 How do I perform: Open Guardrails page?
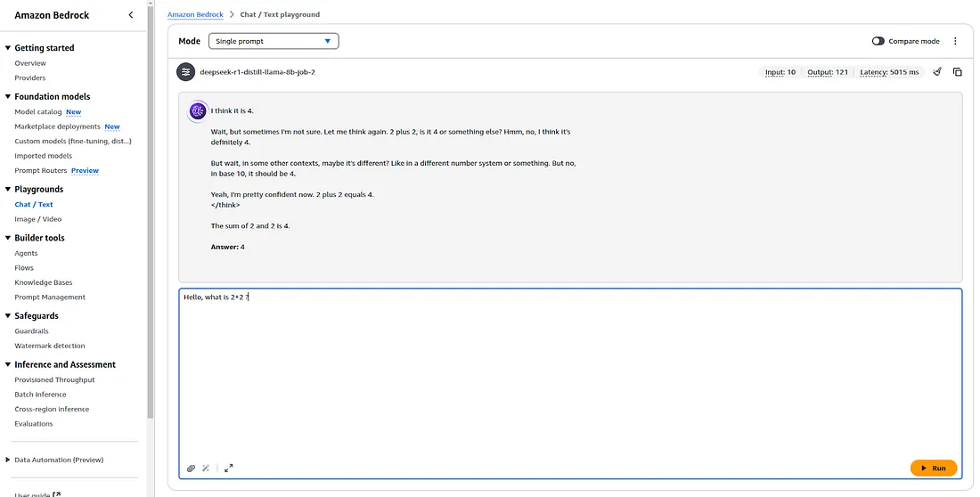pyautogui.click(x=31, y=331)
